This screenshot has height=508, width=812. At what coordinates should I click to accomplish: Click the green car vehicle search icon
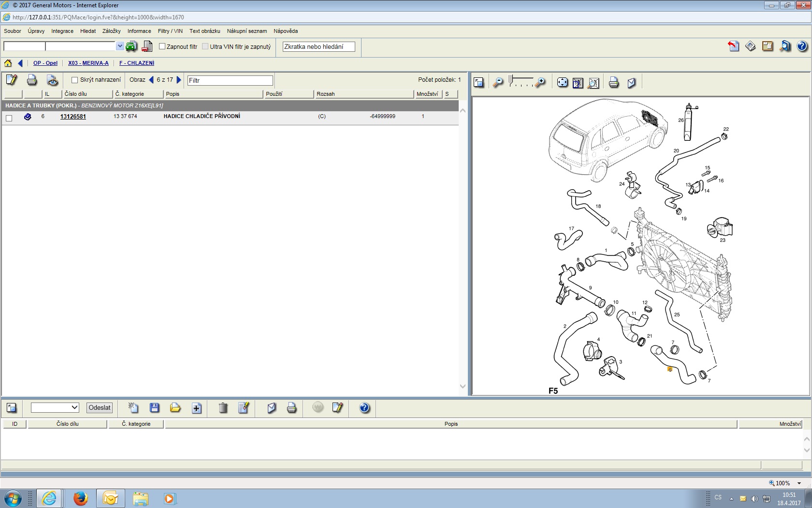pos(131,46)
